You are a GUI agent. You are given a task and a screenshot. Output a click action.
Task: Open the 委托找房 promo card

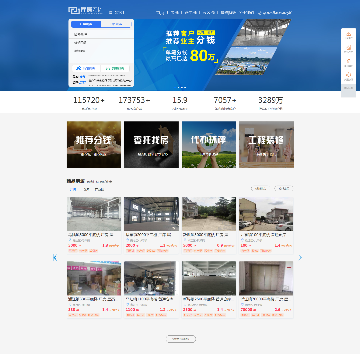click(151, 144)
